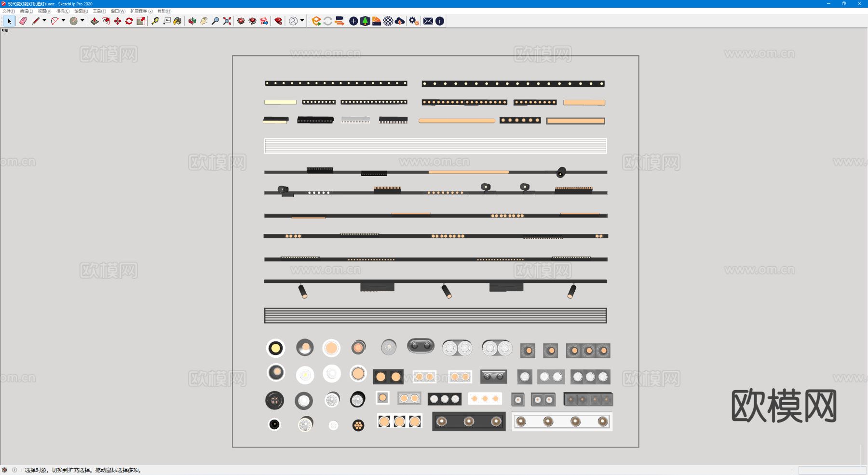This screenshot has width=868, height=475.
Task: Open the 工具(T) menu
Action: point(99,11)
